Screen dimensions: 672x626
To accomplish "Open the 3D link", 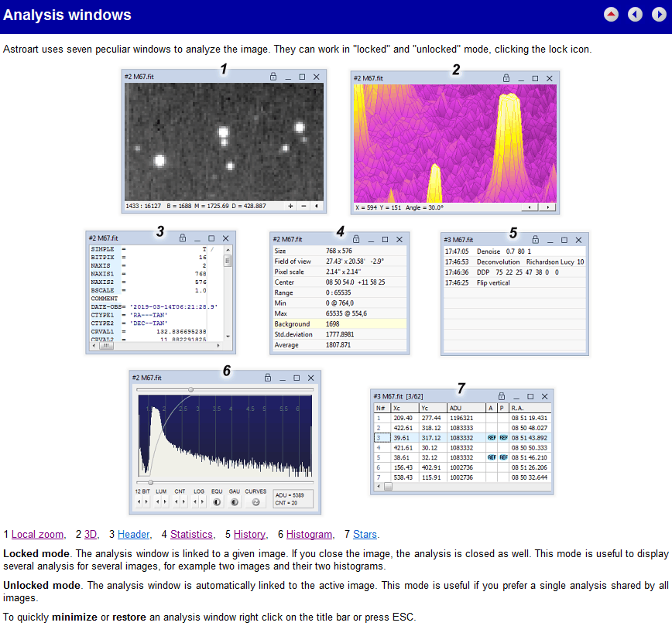I will [91, 535].
